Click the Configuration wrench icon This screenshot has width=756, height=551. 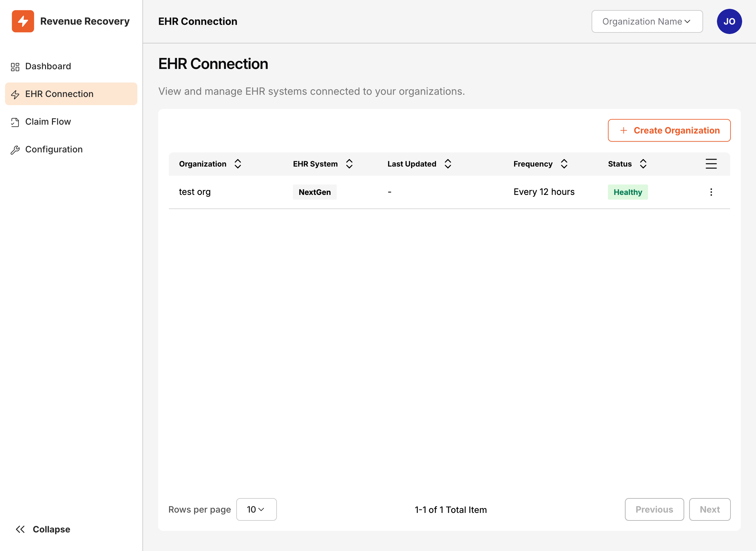[15, 150]
